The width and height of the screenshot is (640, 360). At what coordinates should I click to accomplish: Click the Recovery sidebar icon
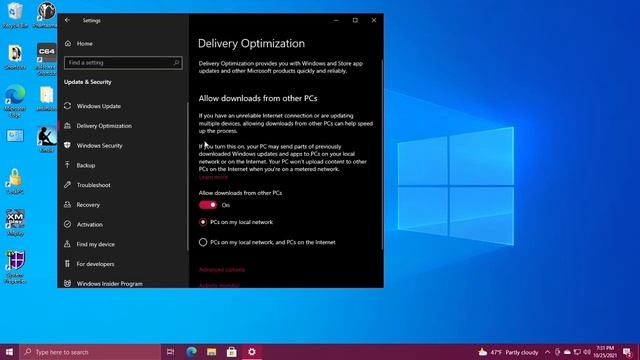tap(67, 204)
